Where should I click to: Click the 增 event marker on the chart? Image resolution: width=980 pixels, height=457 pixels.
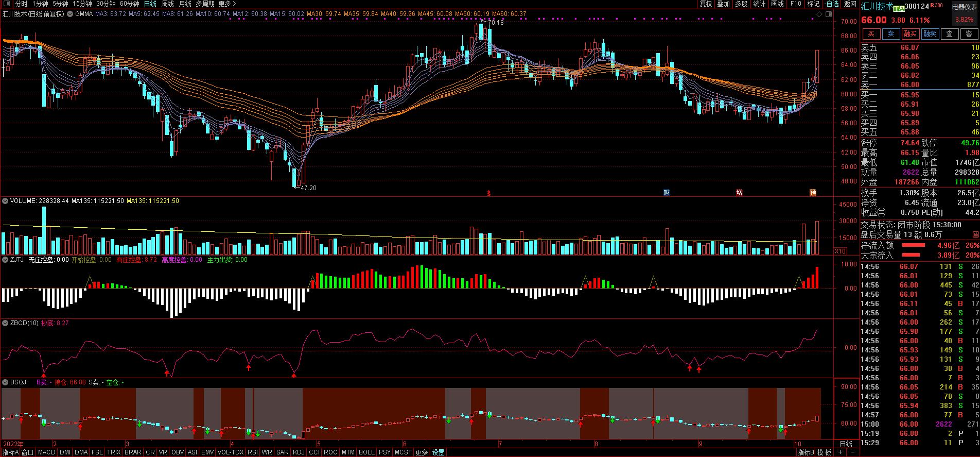739,193
